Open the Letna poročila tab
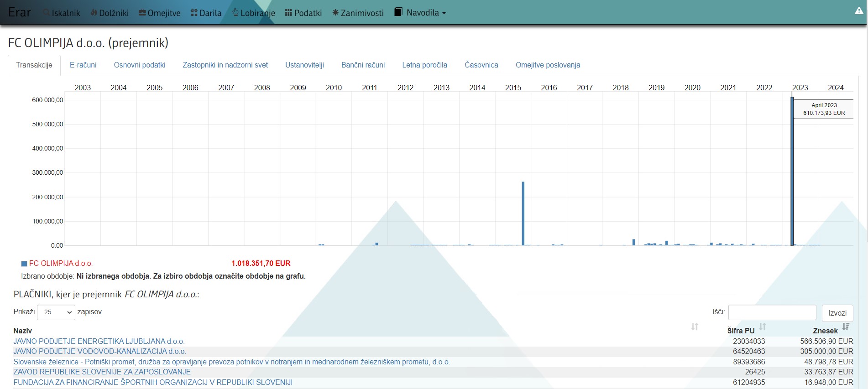This screenshot has width=868, height=389. (424, 65)
